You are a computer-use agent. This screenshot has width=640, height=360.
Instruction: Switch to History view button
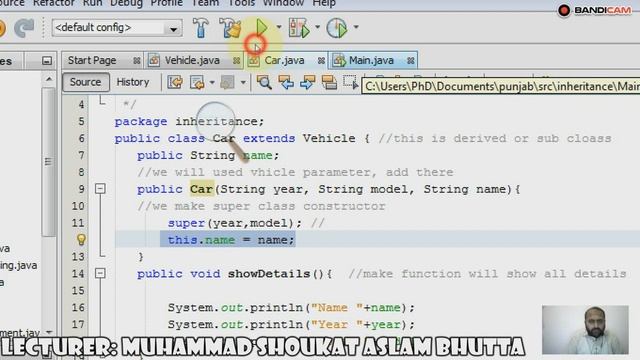coord(133,82)
